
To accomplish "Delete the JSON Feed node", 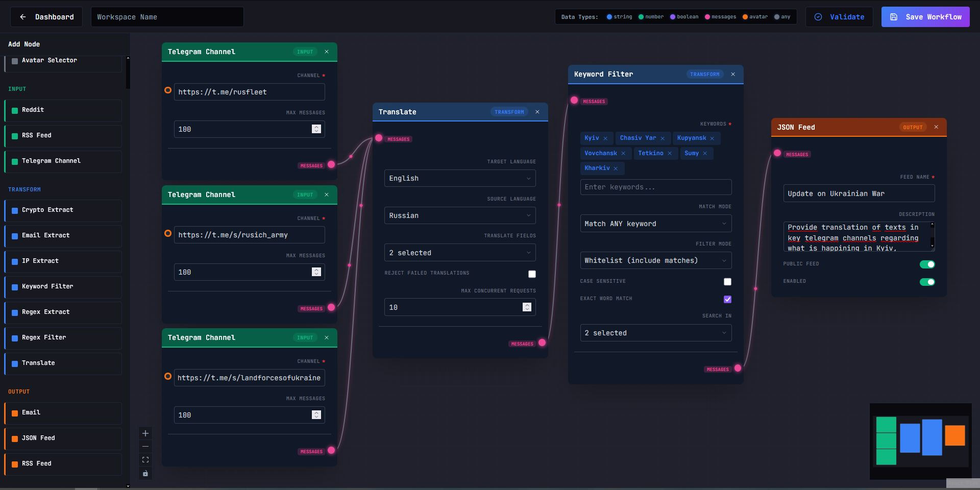I will [x=936, y=127].
